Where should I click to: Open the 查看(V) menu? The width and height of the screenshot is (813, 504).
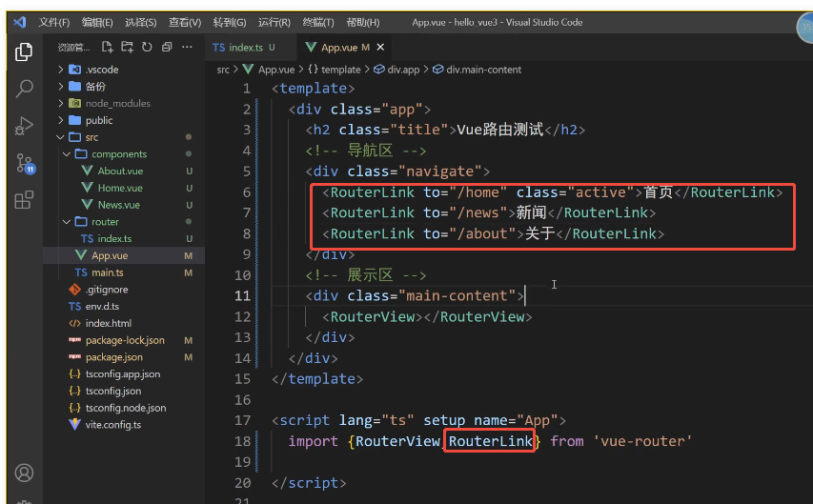[x=185, y=22]
